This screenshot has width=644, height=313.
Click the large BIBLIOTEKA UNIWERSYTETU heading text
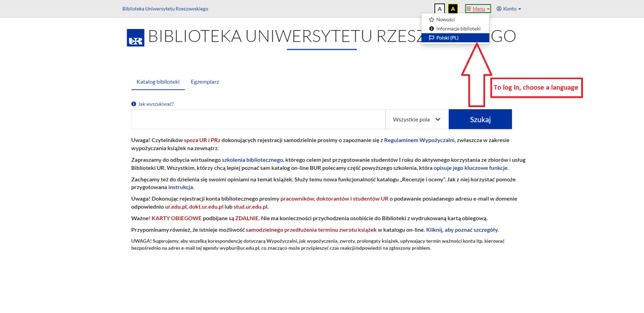(331, 37)
